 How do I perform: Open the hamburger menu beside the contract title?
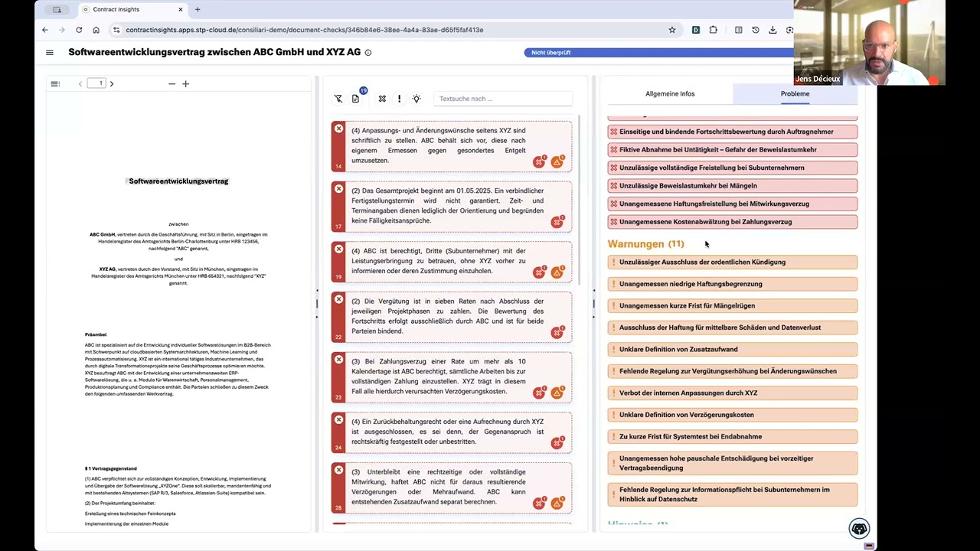click(x=50, y=53)
